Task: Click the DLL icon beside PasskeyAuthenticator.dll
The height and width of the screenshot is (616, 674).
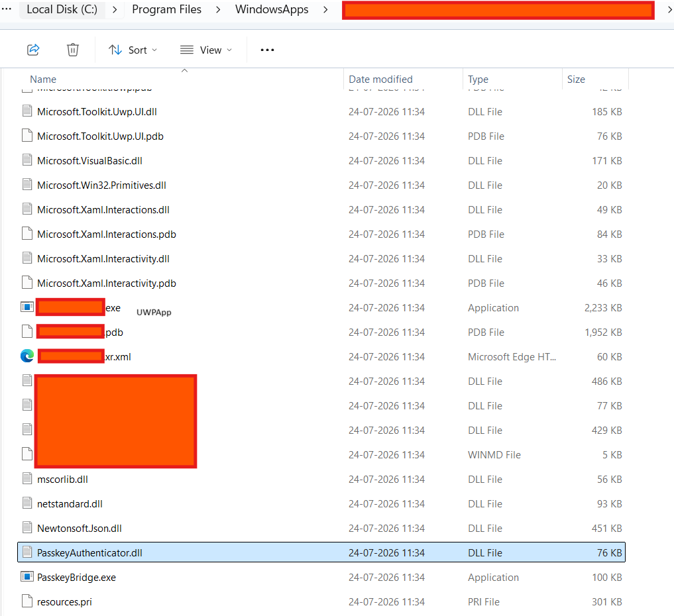Action: point(27,552)
